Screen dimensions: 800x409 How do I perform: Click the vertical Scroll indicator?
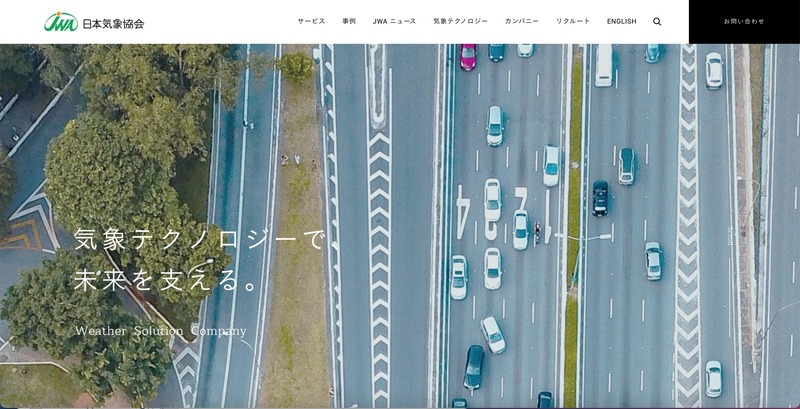click(x=730, y=237)
